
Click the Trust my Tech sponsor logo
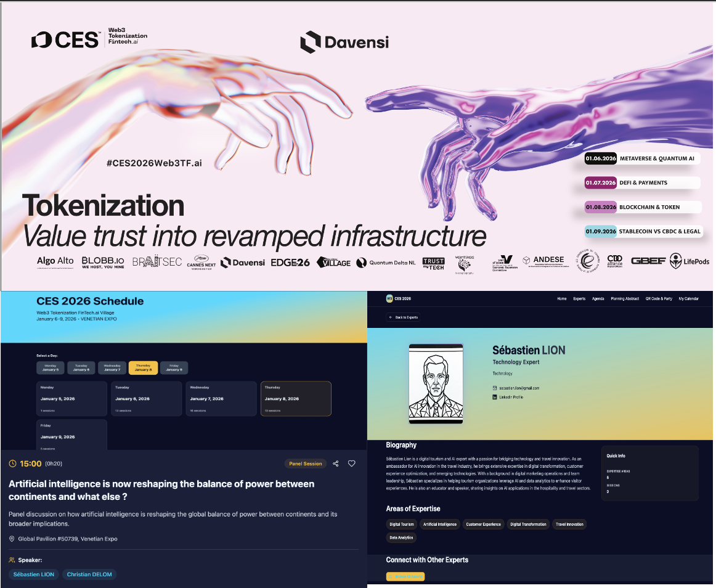pos(433,264)
